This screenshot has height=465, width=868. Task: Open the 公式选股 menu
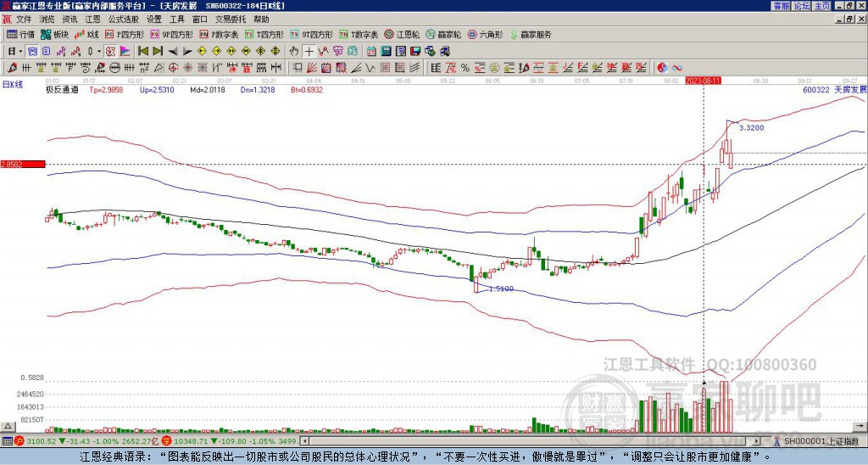(123, 20)
